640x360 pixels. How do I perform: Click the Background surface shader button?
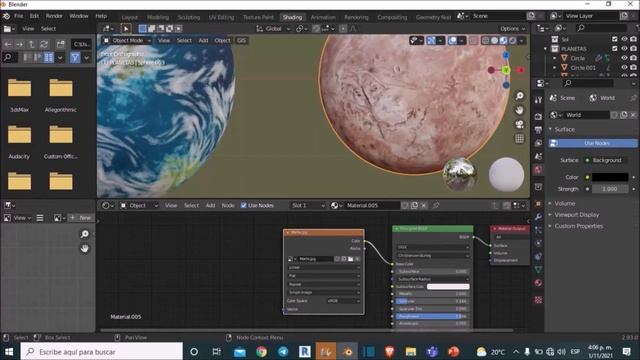click(x=607, y=160)
